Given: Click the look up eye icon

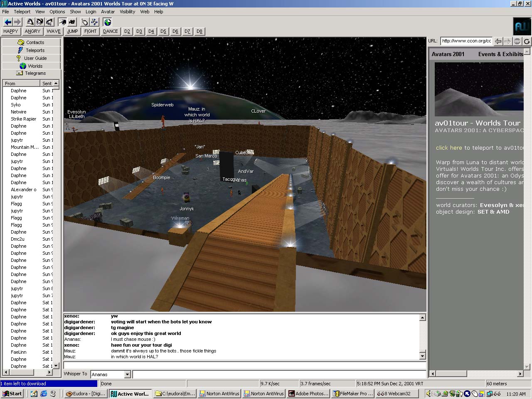Looking at the screenshot, I should coord(30,22).
